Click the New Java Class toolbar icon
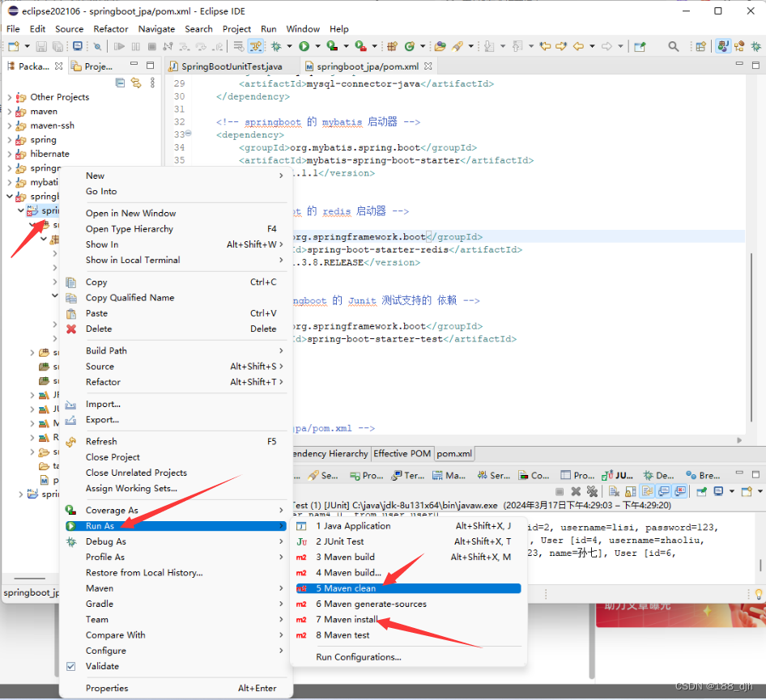The image size is (766, 700). pos(410,46)
